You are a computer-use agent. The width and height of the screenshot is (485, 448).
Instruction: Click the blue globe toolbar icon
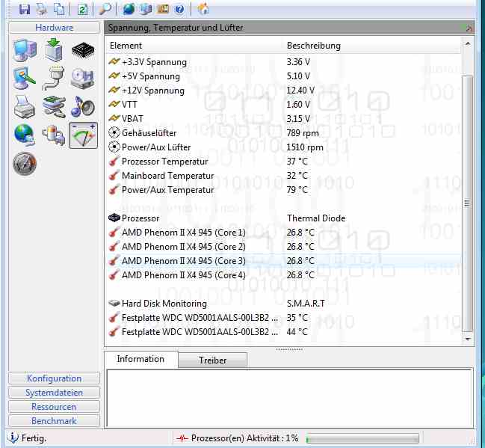click(129, 9)
